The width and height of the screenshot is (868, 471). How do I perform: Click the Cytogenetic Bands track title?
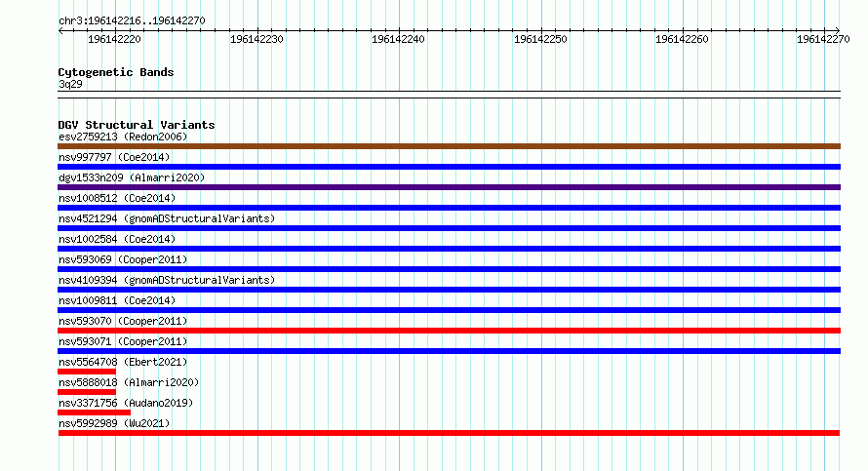pos(116,72)
